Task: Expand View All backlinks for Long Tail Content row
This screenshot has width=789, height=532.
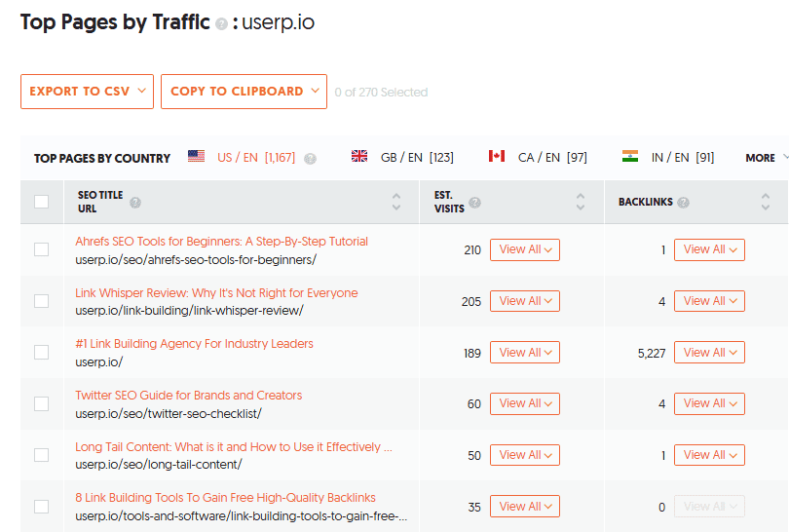Action: point(709,455)
